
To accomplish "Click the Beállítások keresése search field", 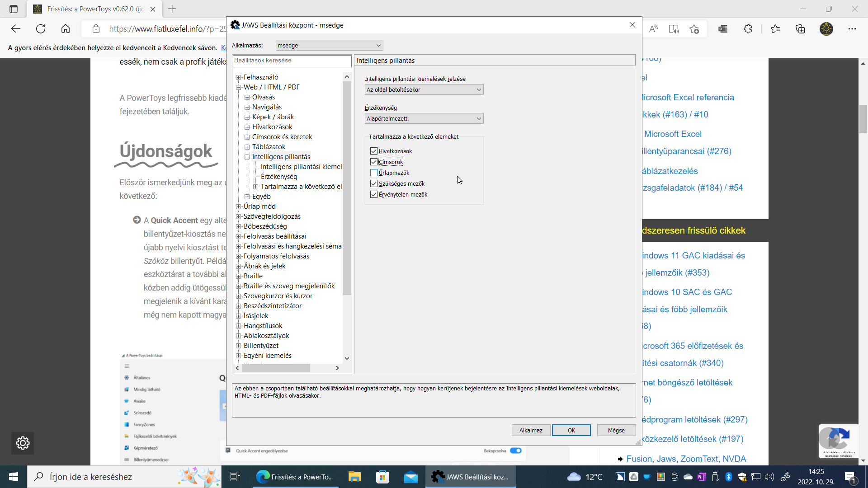I will tap(292, 61).
